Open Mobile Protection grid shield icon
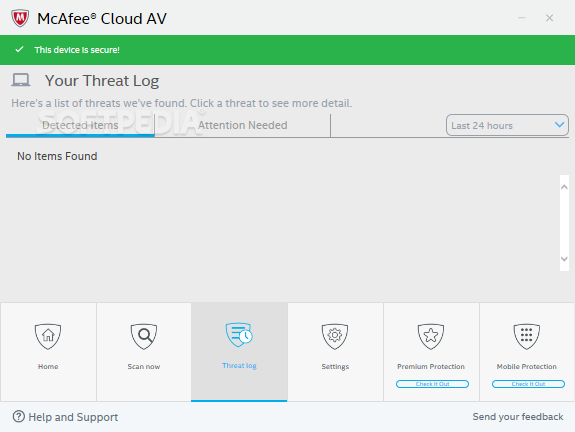575x432 pixels. 527,336
